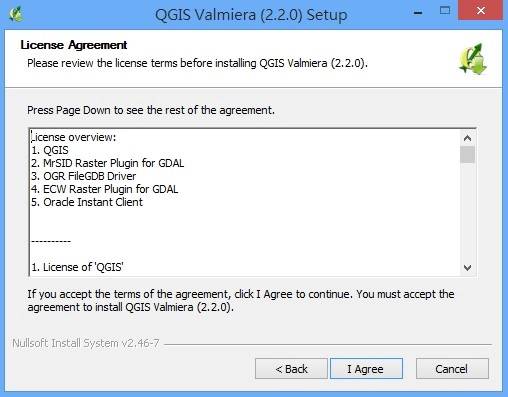Image resolution: width=508 pixels, height=397 pixels.
Task: Click the QGIS installer logo in header
Action: [473, 59]
